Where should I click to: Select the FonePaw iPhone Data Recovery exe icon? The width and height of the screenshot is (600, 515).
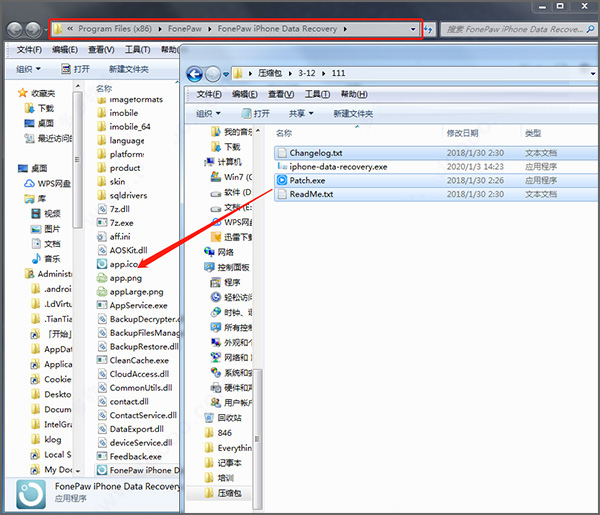[102, 470]
